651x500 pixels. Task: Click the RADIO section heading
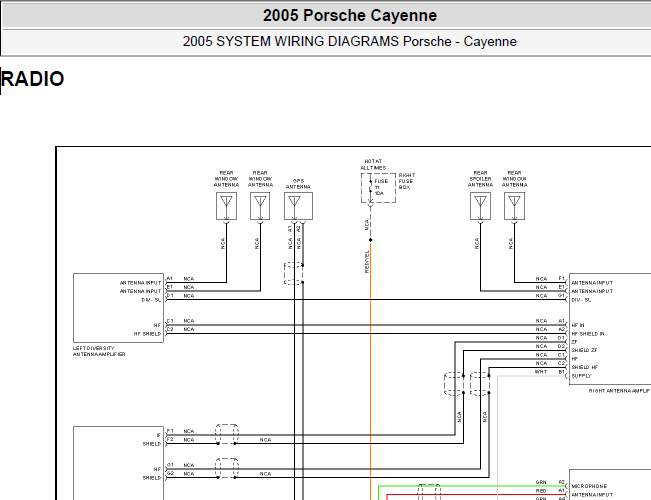click(33, 79)
